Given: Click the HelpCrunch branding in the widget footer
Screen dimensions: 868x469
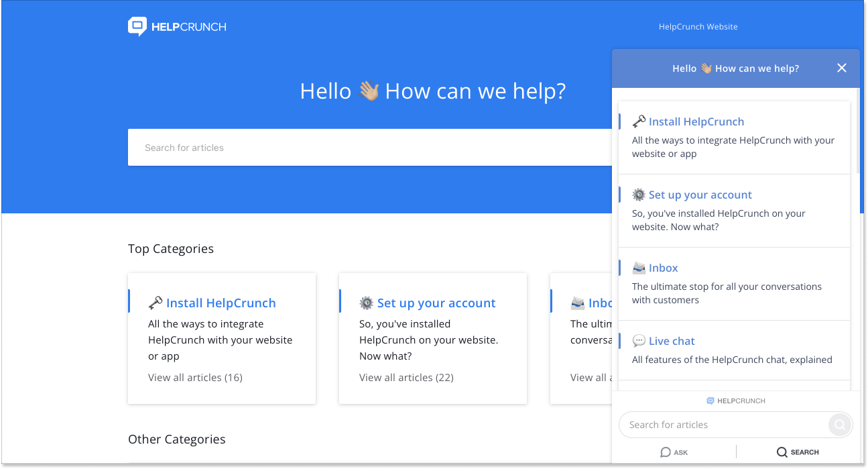Looking at the screenshot, I should tap(736, 401).
